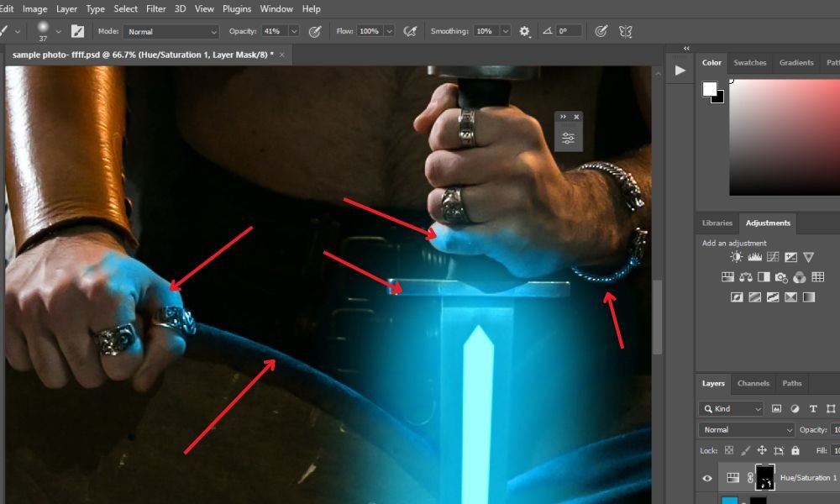The image size is (840, 504).
Task: Expand the floating panel chevrons
Action: [x=563, y=117]
